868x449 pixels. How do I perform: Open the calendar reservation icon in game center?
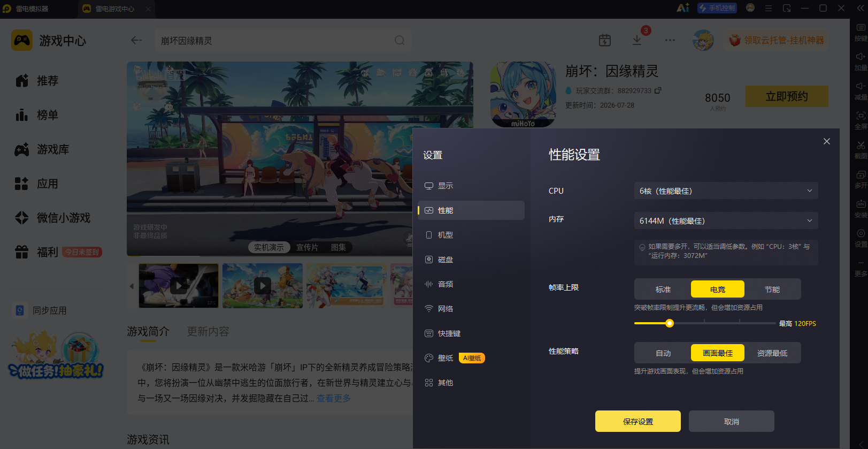(605, 40)
